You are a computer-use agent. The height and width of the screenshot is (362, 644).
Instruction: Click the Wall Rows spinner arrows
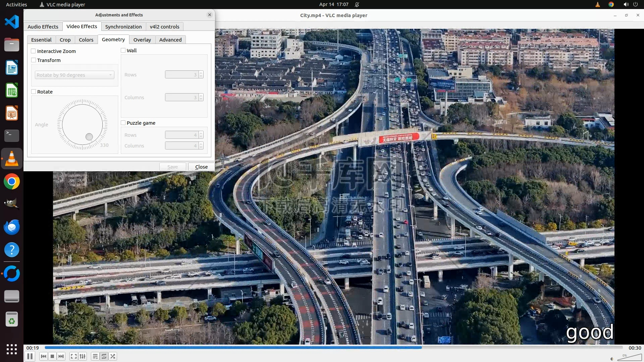click(201, 75)
